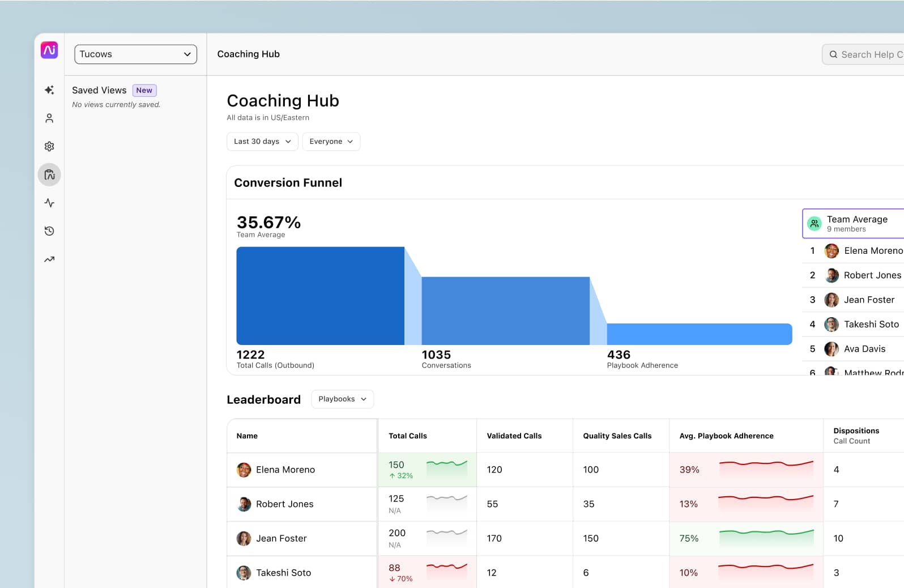Viewport: 904px width, 588px height.
Task: Click the Avg. Playbook Adherence column header
Action: pos(726,436)
